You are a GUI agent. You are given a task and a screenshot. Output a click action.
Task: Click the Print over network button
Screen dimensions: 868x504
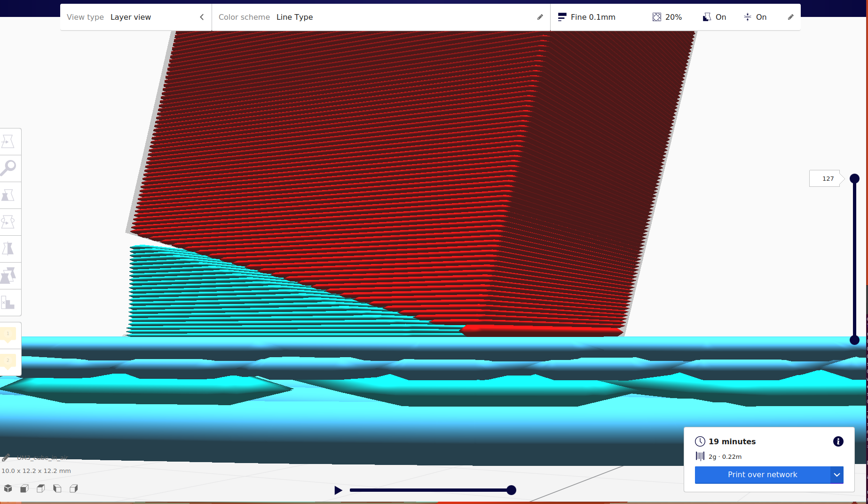click(x=762, y=475)
